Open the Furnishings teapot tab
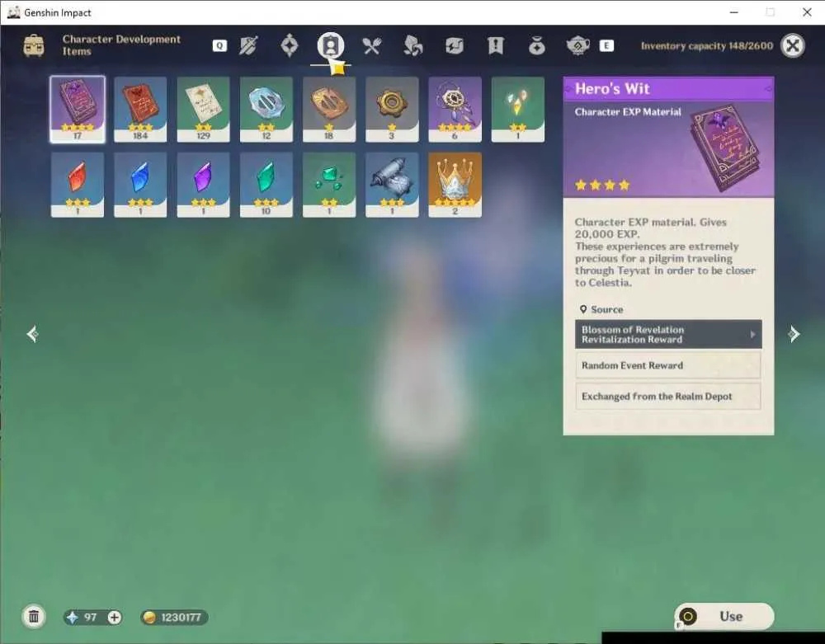Image resolution: width=825 pixels, height=644 pixels. 577,45
